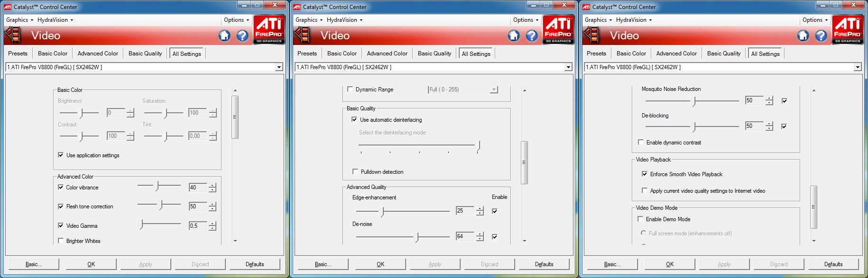Expand display device dropdown in middle window

[x=568, y=67]
